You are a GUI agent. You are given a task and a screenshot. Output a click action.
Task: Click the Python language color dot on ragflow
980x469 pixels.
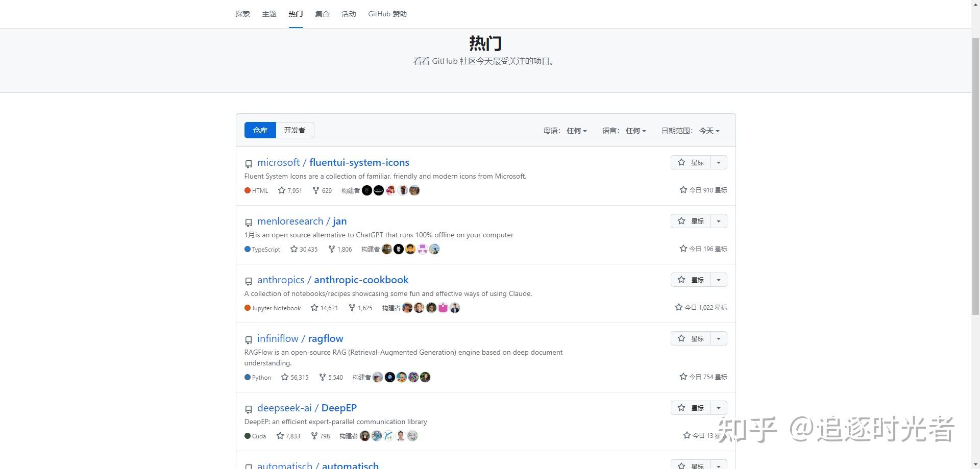247,377
